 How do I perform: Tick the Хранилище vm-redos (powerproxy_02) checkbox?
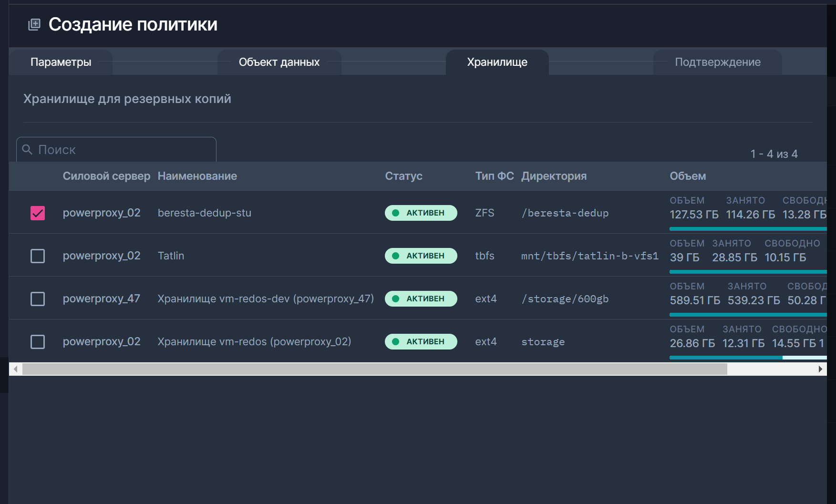pyautogui.click(x=38, y=342)
